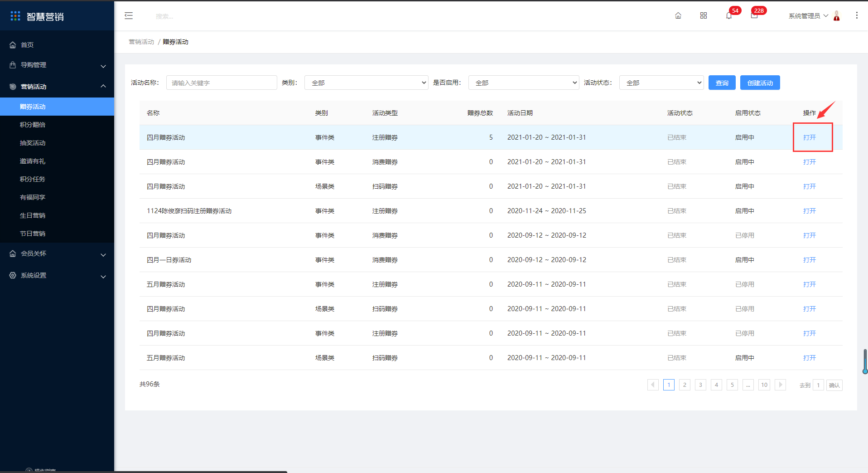Go to pagination page 10
This screenshot has width=868, height=473.
[x=764, y=385]
